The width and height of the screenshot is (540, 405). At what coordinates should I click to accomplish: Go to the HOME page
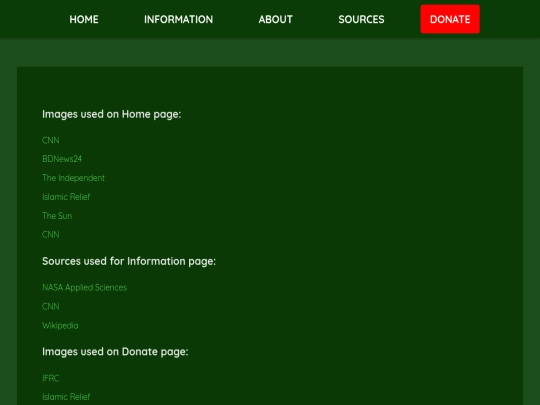(x=84, y=19)
